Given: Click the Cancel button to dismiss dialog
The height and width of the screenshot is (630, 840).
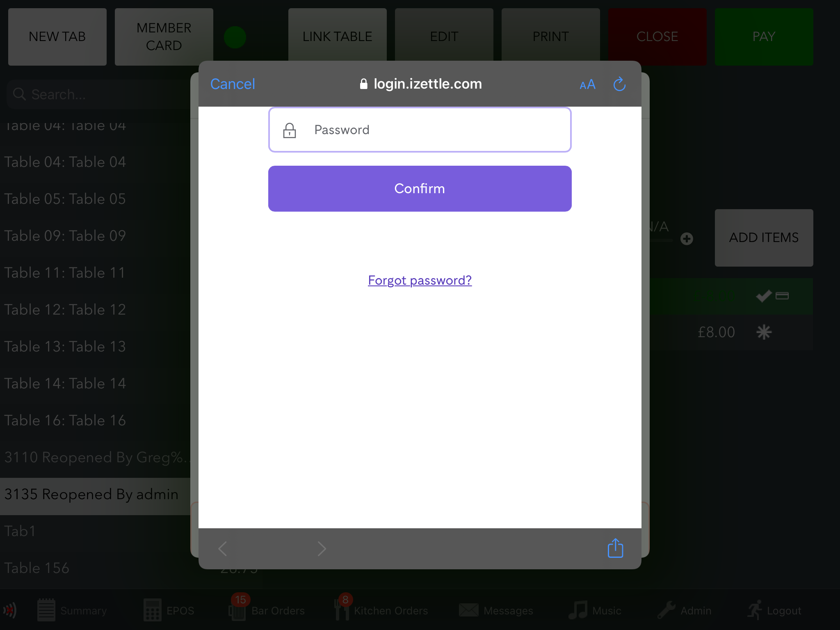Looking at the screenshot, I should (232, 83).
